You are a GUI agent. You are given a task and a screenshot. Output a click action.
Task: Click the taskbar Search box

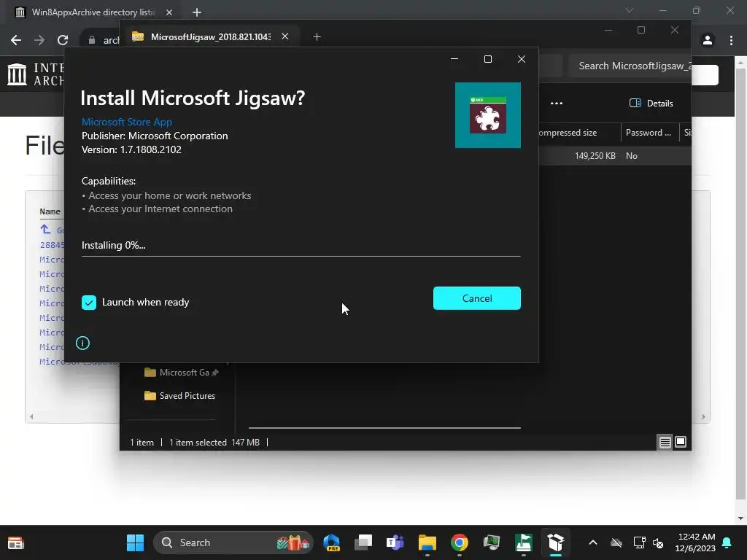click(x=233, y=542)
